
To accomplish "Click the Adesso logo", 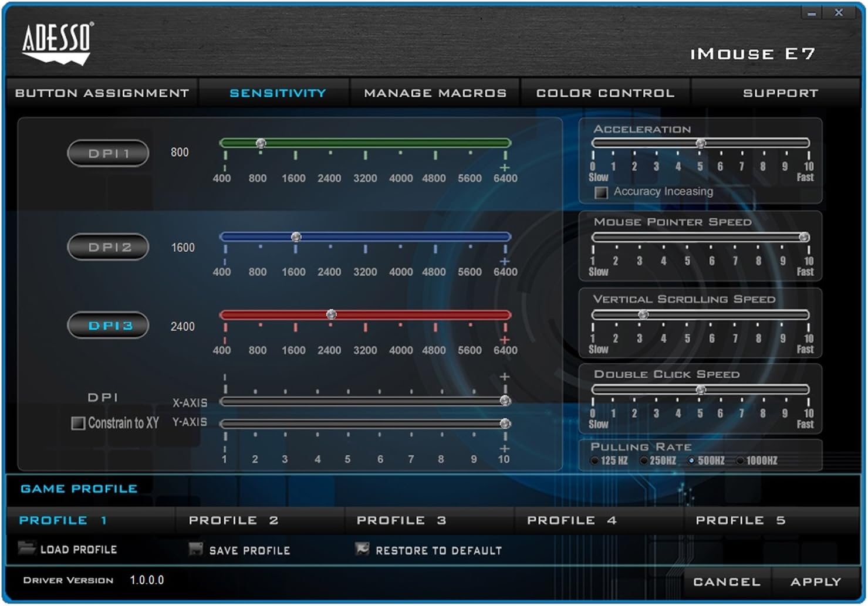I will coord(58,43).
